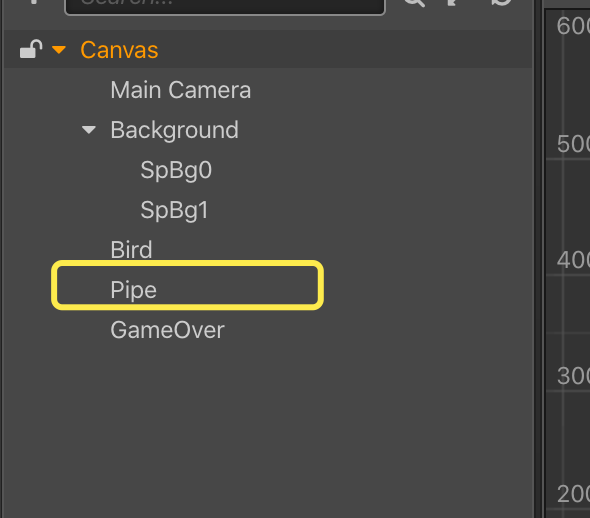This screenshot has height=518, width=590.
Task: Click the scene view near ruler 600
Action: pyautogui.click(x=573, y=26)
